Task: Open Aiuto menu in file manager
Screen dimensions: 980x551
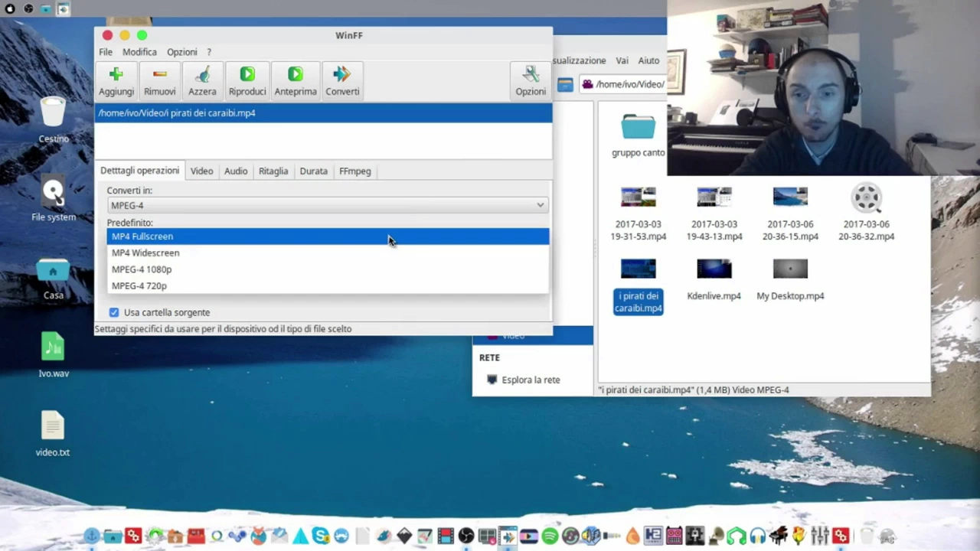Action: (648, 60)
